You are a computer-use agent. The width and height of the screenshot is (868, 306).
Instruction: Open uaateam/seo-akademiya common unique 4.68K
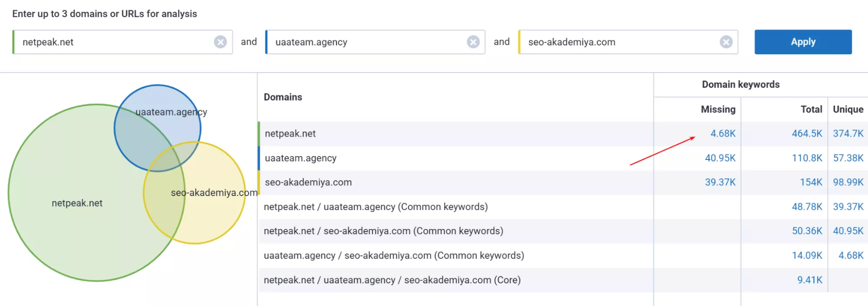[851, 256]
